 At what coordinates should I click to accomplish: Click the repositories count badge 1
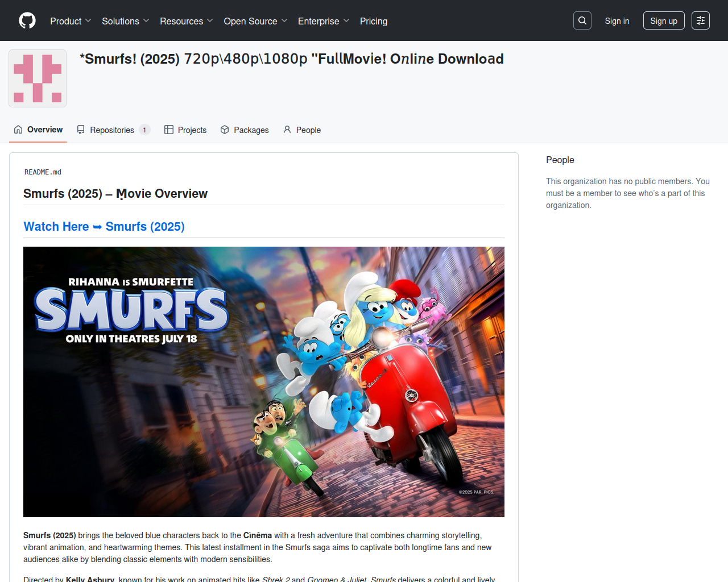(144, 130)
